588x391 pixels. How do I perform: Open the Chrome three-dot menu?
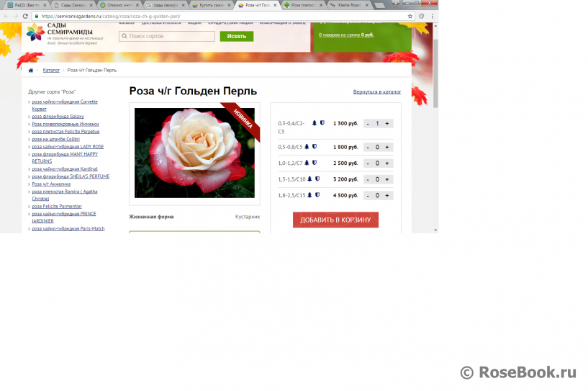pyautogui.click(x=433, y=16)
